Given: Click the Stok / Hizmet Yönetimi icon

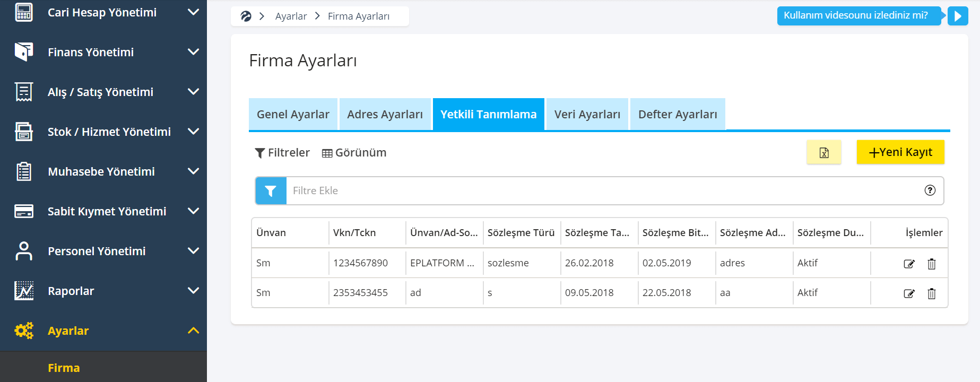Looking at the screenshot, I should coord(24,132).
